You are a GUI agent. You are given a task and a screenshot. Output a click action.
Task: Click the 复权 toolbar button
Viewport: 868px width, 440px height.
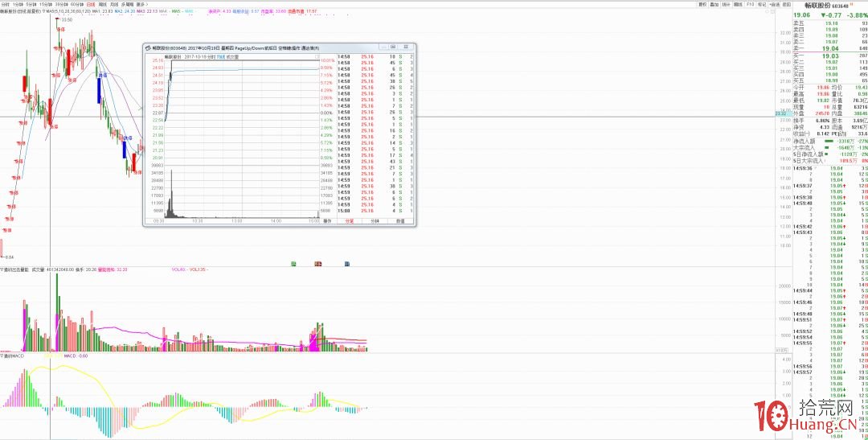702,4
